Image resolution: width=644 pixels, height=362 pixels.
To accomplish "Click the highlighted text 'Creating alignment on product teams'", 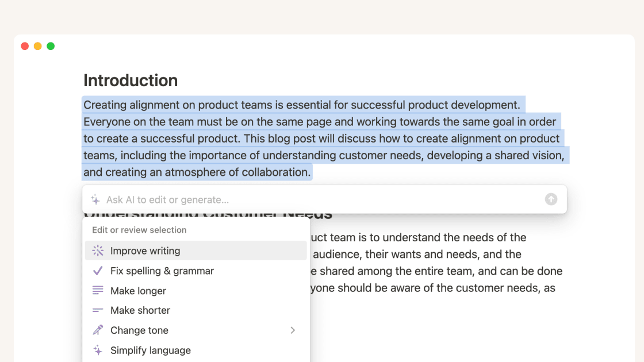I will [178, 105].
